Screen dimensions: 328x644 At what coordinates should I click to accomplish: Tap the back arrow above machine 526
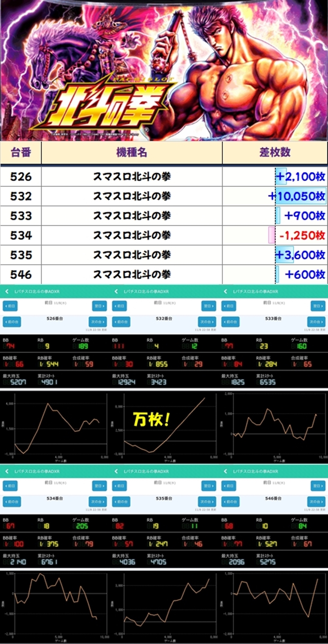click(7, 291)
